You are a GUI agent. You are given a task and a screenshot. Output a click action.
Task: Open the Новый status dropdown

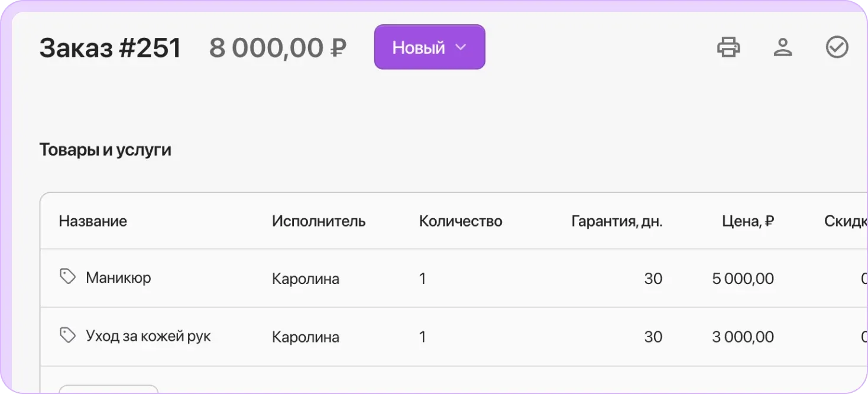tap(429, 47)
